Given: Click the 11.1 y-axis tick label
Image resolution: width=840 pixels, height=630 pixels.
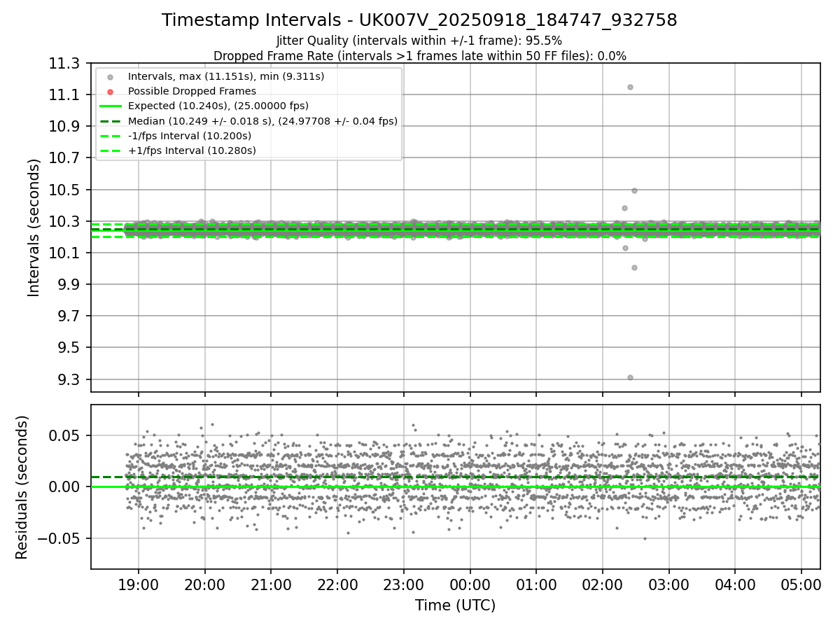Looking at the screenshot, I should (64, 95).
